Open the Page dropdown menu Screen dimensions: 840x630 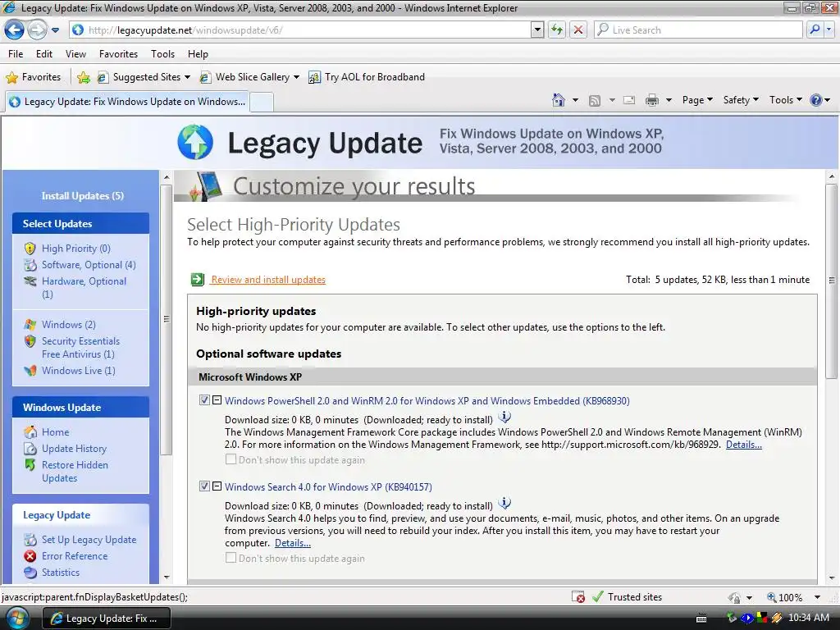click(x=697, y=100)
